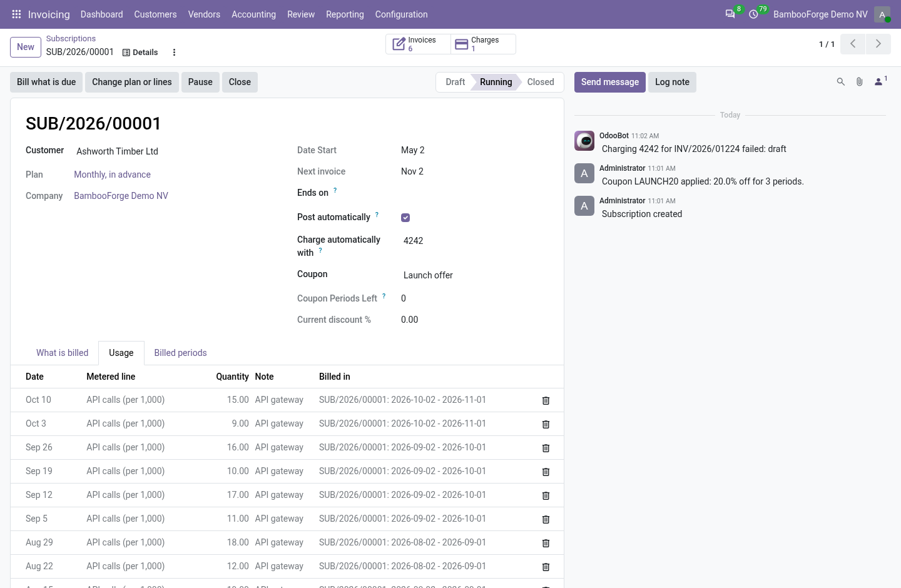Set status to Closed in statusbar

[541, 82]
